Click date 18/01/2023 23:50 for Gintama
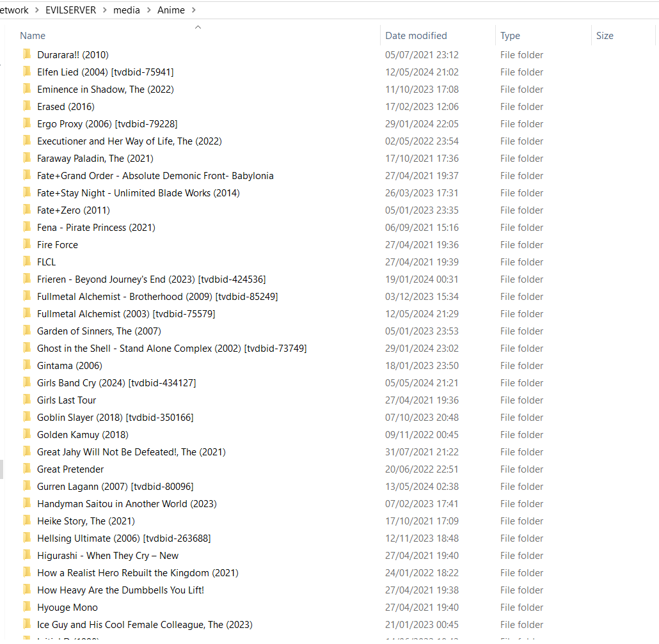This screenshot has height=644, width=659. pos(422,365)
